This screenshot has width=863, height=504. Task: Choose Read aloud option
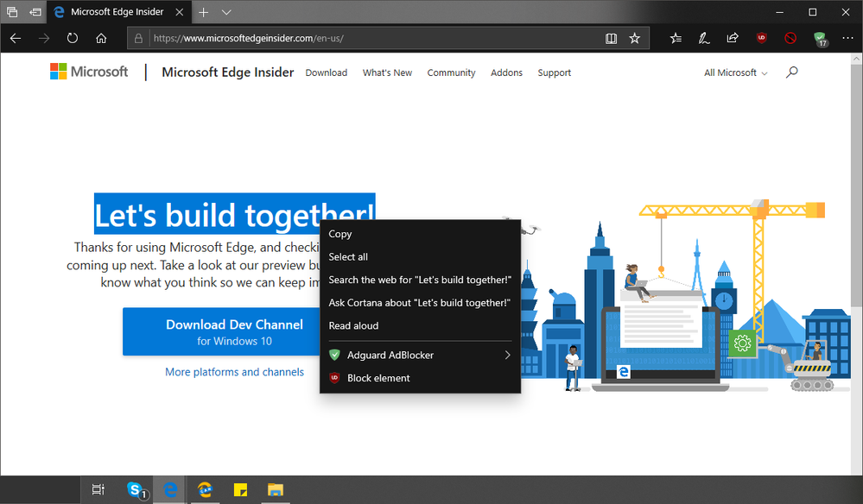point(420,325)
